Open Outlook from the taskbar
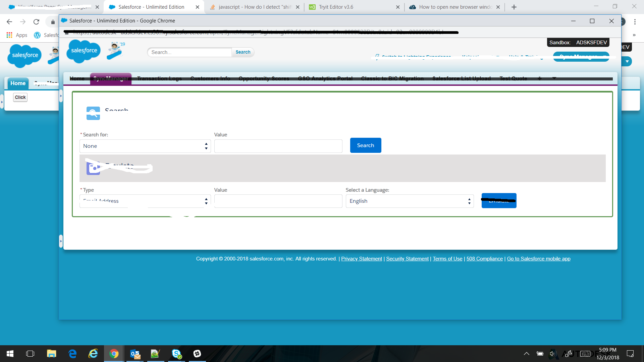The height and width of the screenshot is (362, 644). click(135, 354)
